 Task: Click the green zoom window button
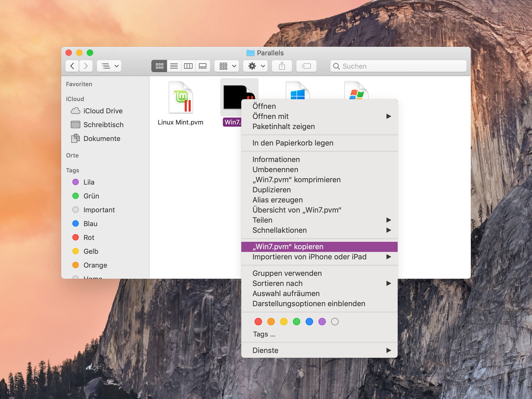(x=90, y=53)
